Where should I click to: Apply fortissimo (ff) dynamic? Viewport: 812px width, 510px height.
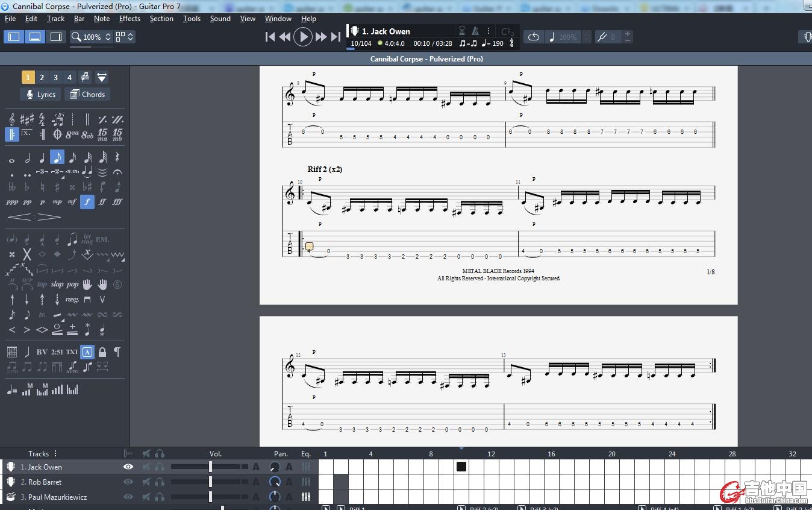pyautogui.click(x=102, y=202)
